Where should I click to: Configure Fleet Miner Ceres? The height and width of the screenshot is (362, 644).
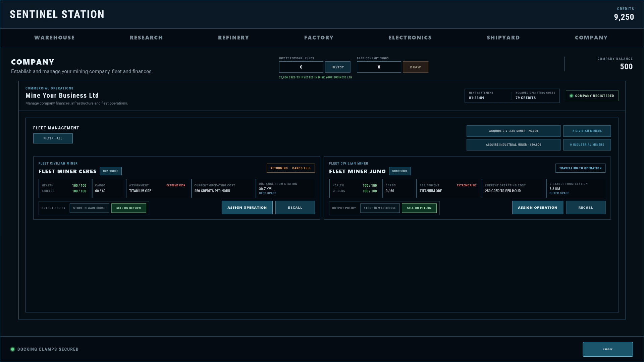(x=111, y=171)
